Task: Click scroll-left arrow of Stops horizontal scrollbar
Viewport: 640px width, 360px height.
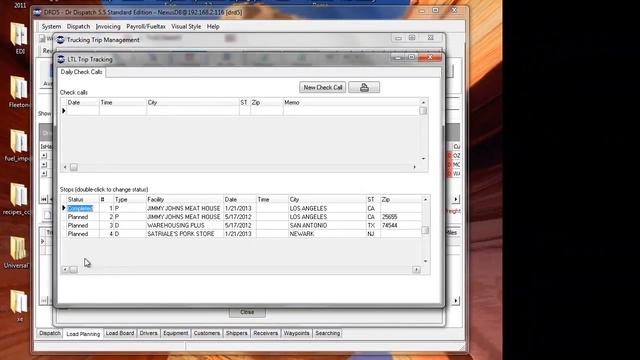Action: [65, 270]
